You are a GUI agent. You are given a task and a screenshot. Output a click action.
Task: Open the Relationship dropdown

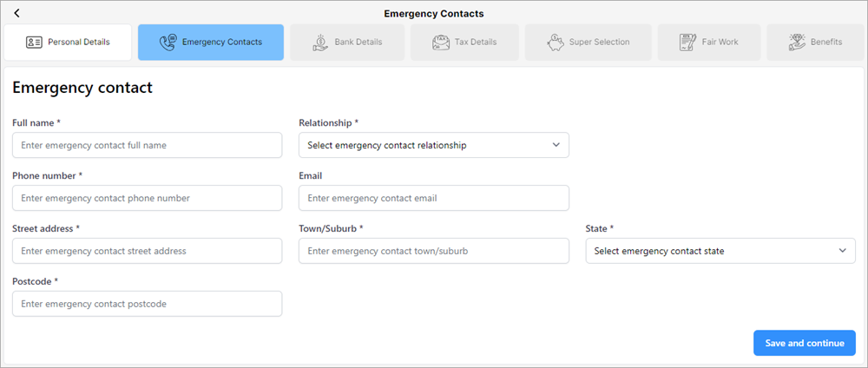pyautogui.click(x=433, y=145)
